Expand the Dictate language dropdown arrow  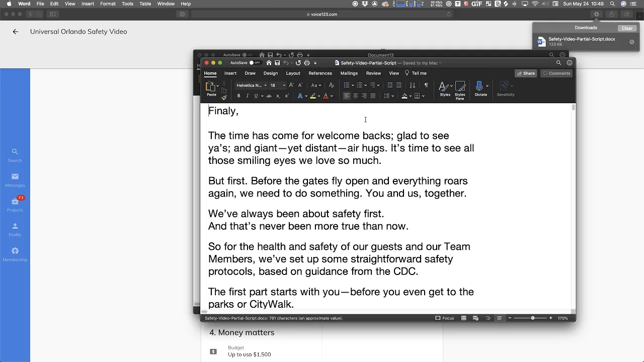coord(487,86)
